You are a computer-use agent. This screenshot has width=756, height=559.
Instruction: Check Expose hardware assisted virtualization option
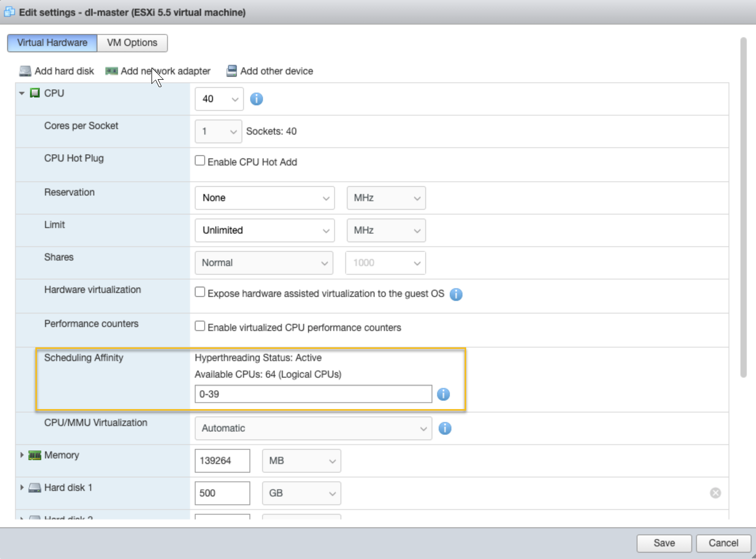tap(200, 292)
